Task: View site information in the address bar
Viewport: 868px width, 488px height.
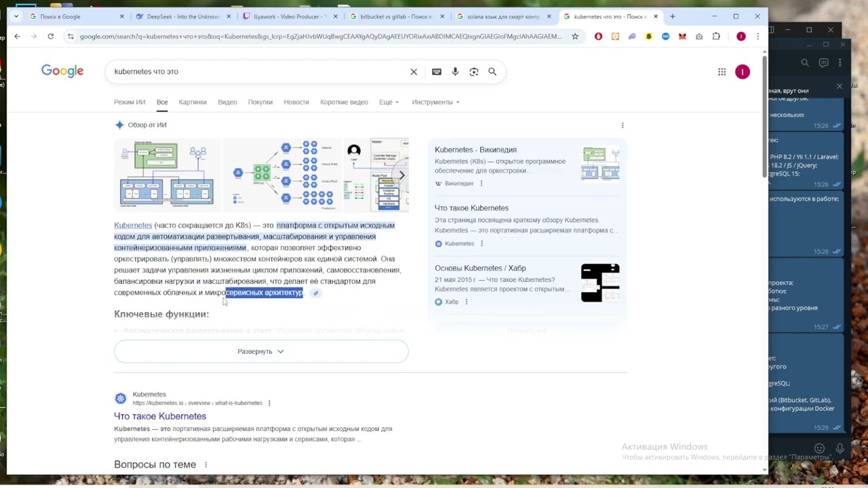Action: [x=70, y=37]
